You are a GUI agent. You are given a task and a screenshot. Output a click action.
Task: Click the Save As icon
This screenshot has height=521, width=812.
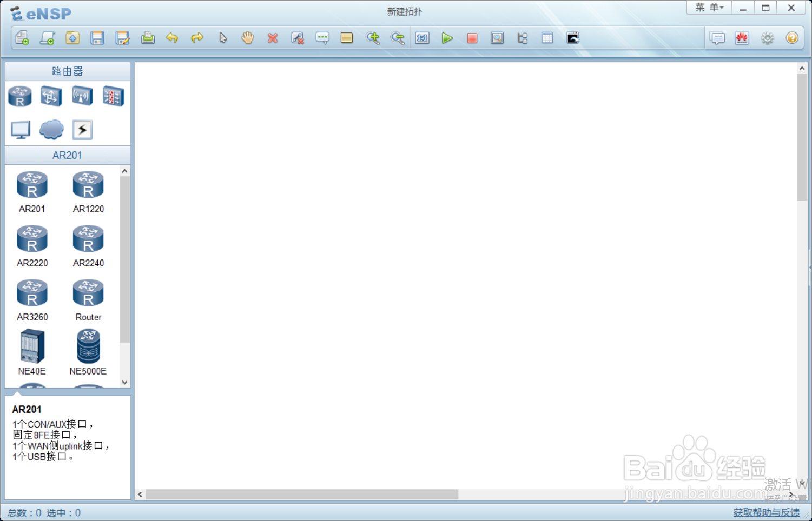point(122,38)
